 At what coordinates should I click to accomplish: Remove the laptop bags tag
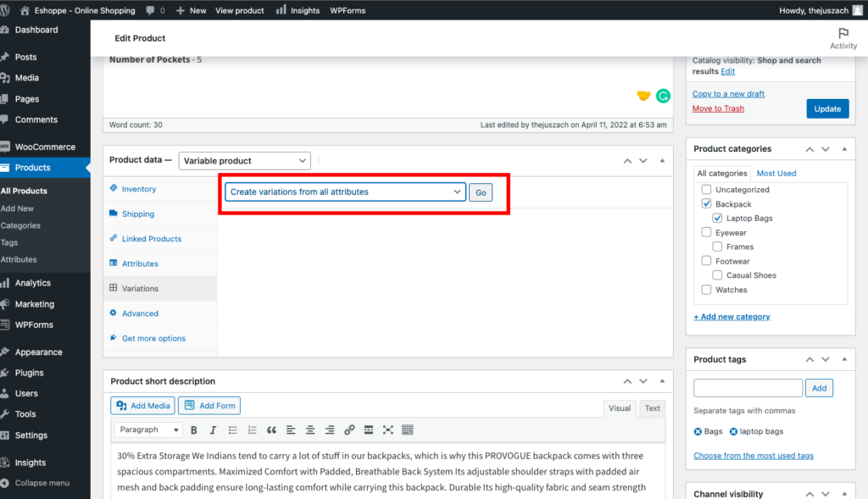click(x=733, y=431)
